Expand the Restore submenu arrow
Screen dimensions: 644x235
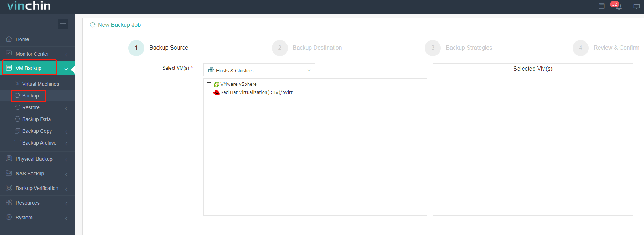tap(66, 108)
